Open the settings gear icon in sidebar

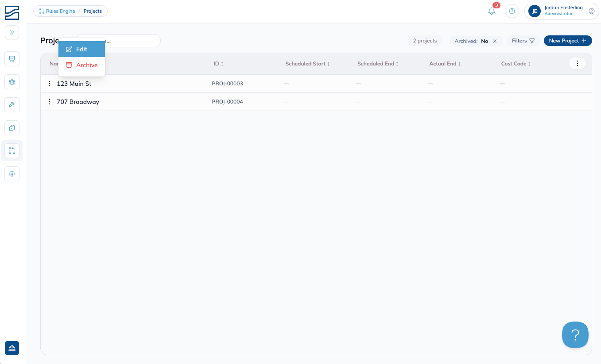(x=12, y=174)
